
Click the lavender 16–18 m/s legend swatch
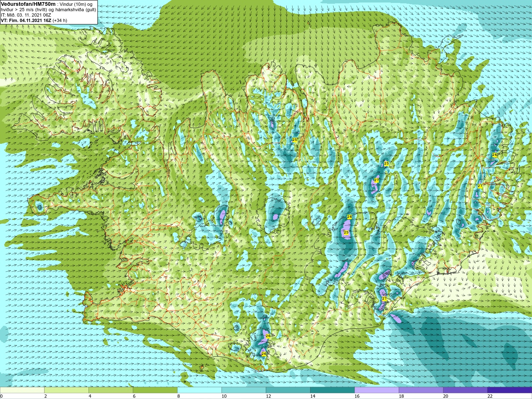coord(377,390)
